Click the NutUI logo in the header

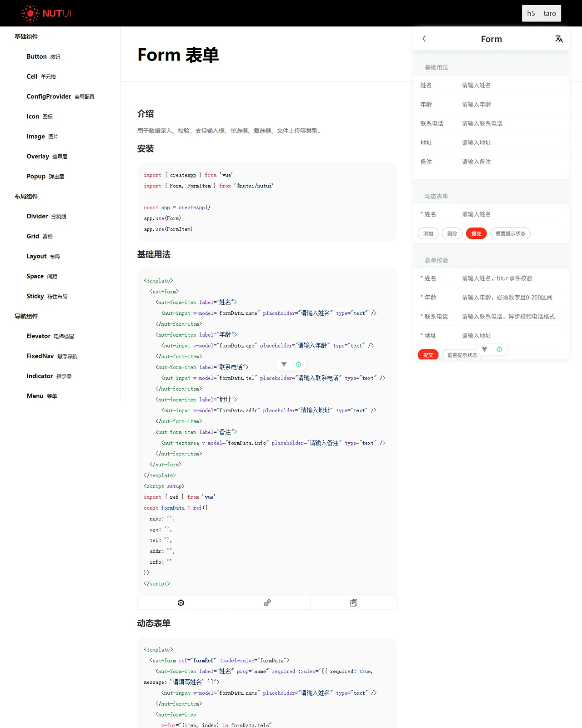(x=46, y=13)
